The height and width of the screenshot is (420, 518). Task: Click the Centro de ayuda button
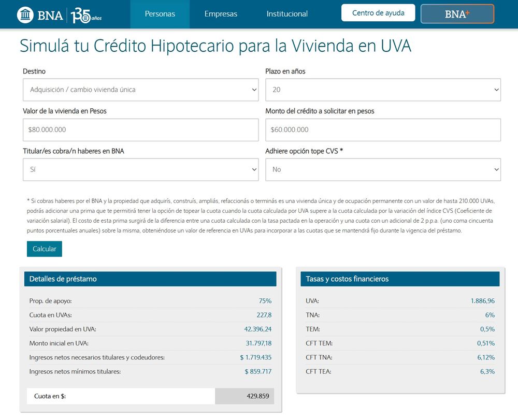(378, 12)
